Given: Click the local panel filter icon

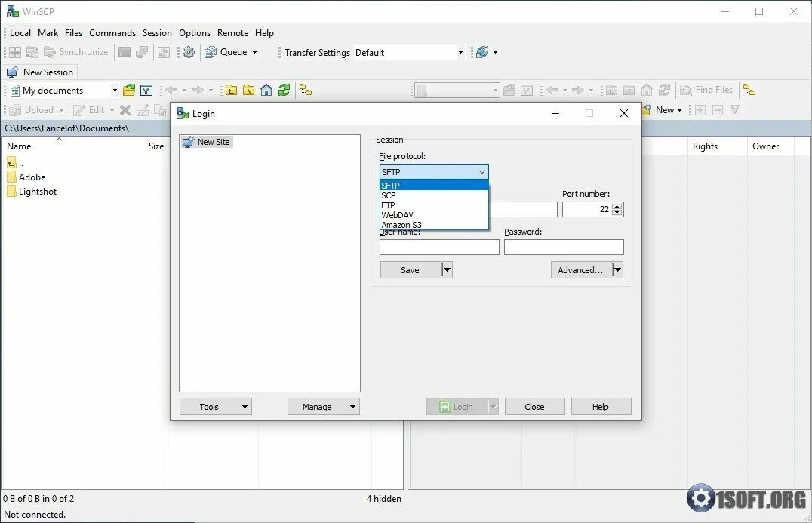Looking at the screenshot, I should click(146, 90).
